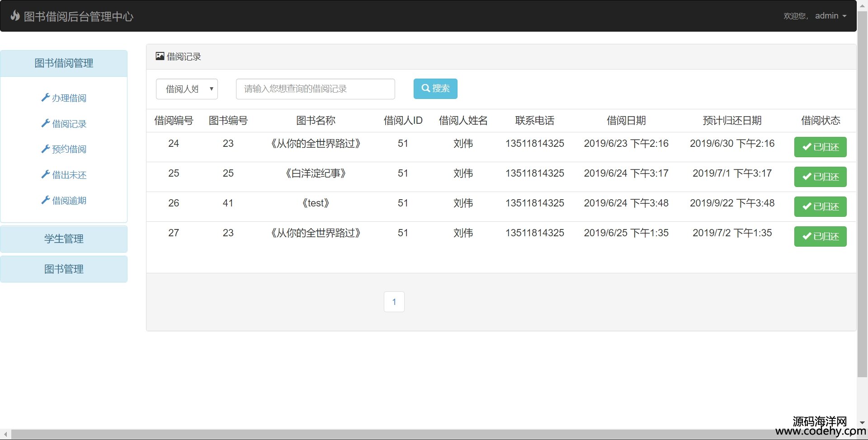This screenshot has width=868, height=440.
Task: Click return date 2019/7/2 下午1:35
Action: (732, 233)
